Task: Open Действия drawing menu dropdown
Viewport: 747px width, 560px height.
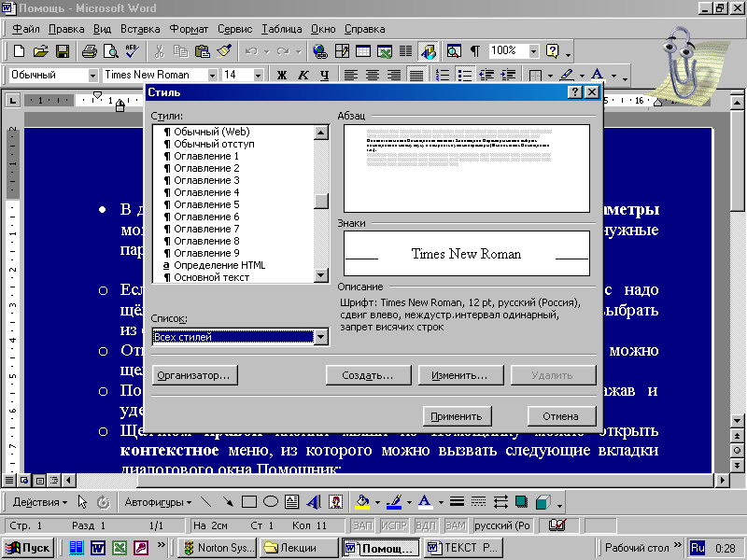Action: pyautogui.click(x=40, y=502)
